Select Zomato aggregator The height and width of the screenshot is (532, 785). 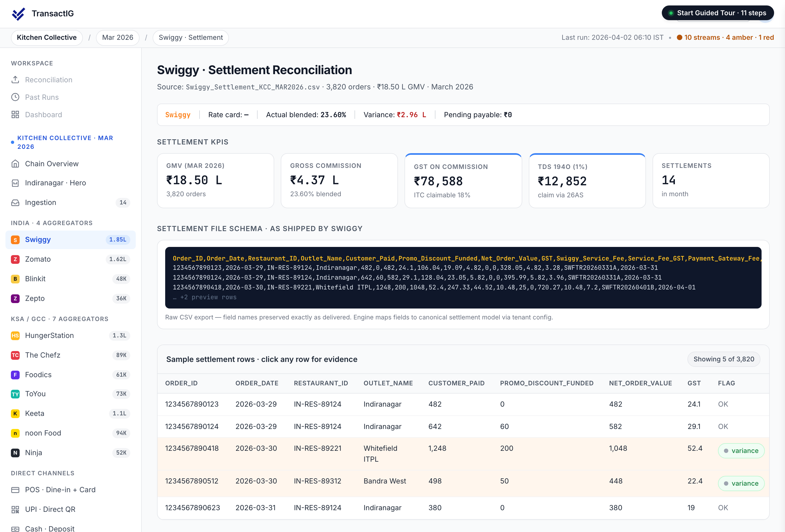click(x=70, y=259)
